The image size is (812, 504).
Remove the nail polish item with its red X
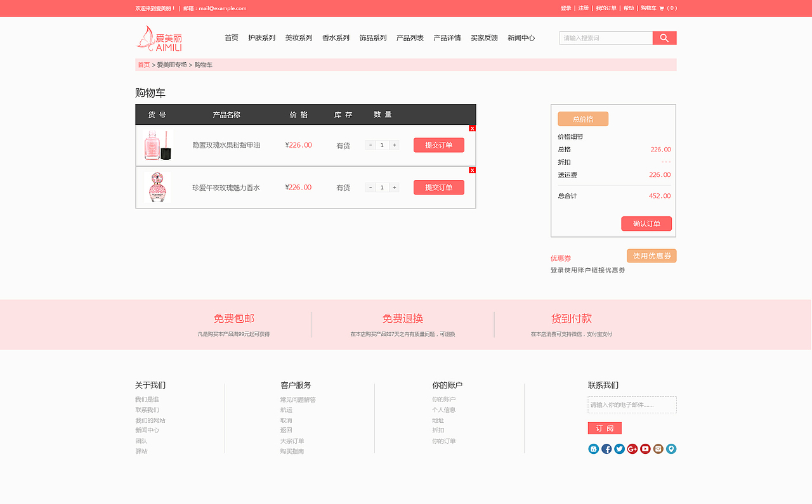click(x=472, y=128)
